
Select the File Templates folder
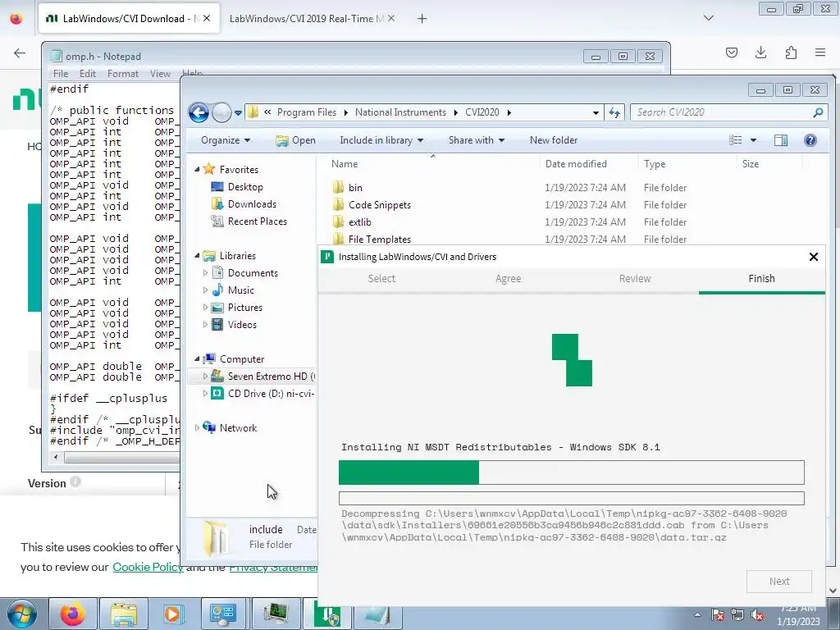pos(379,240)
